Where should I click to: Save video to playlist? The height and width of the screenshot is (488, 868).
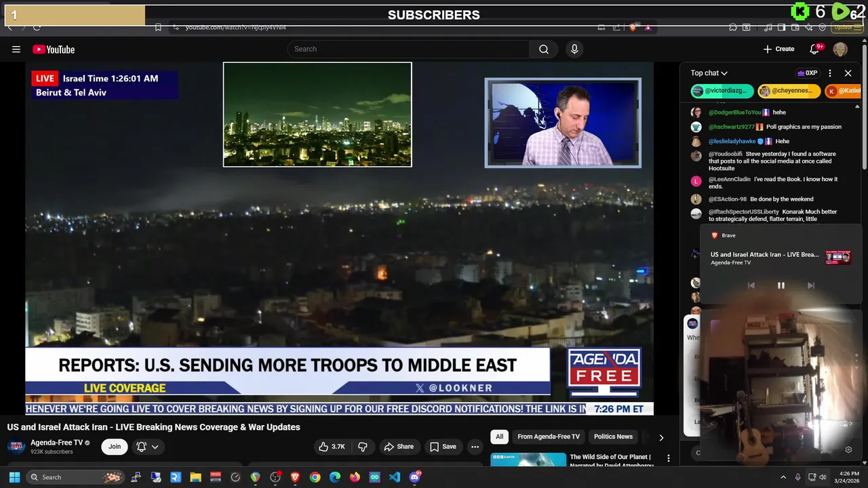[443, 447]
